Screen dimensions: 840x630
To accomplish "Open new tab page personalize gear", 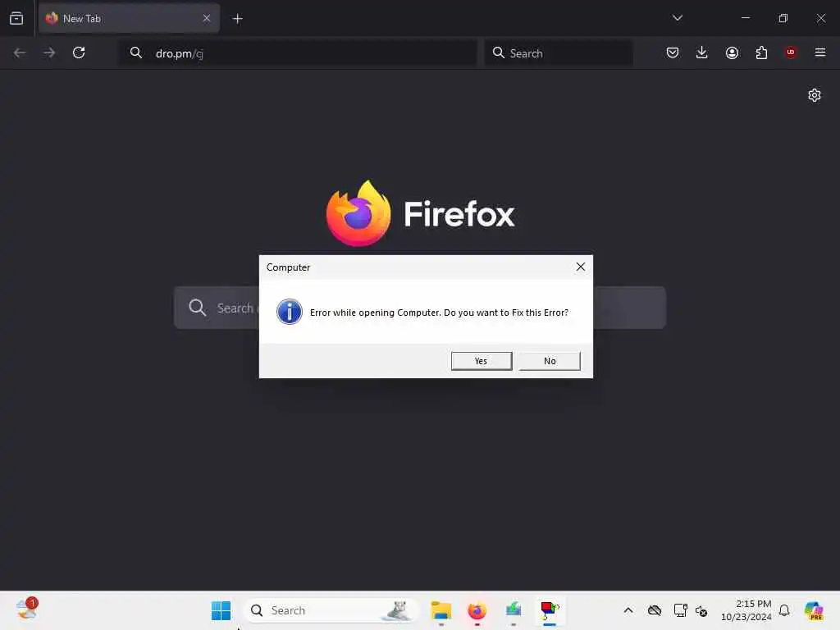I will (x=815, y=95).
